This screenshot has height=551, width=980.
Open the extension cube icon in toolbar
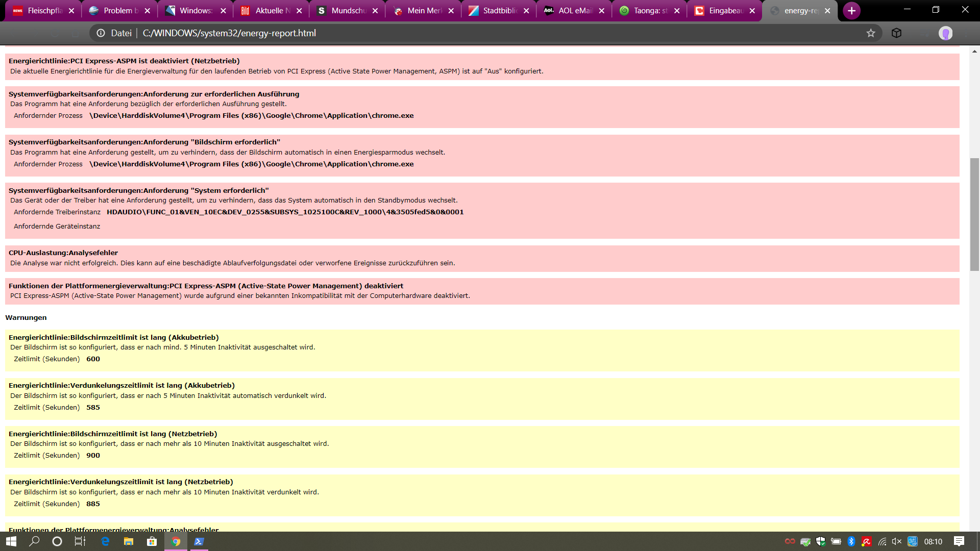pyautogui.click(x=896, y=33)
